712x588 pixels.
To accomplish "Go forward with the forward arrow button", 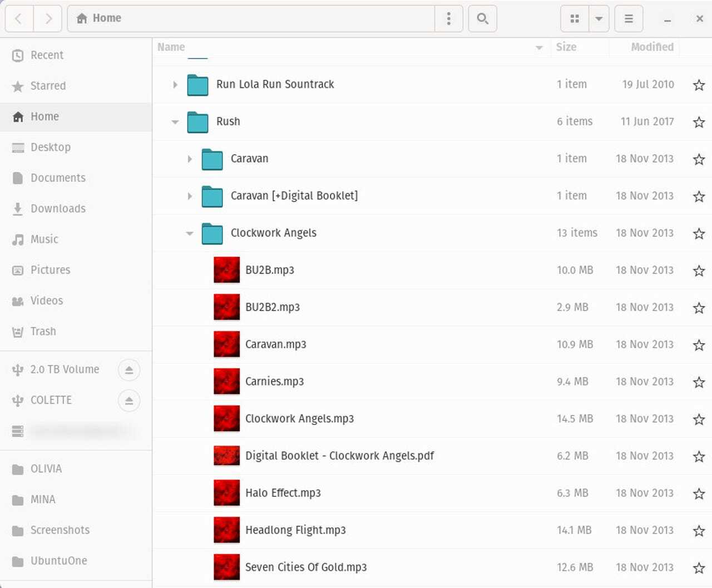I will point(48,19).
